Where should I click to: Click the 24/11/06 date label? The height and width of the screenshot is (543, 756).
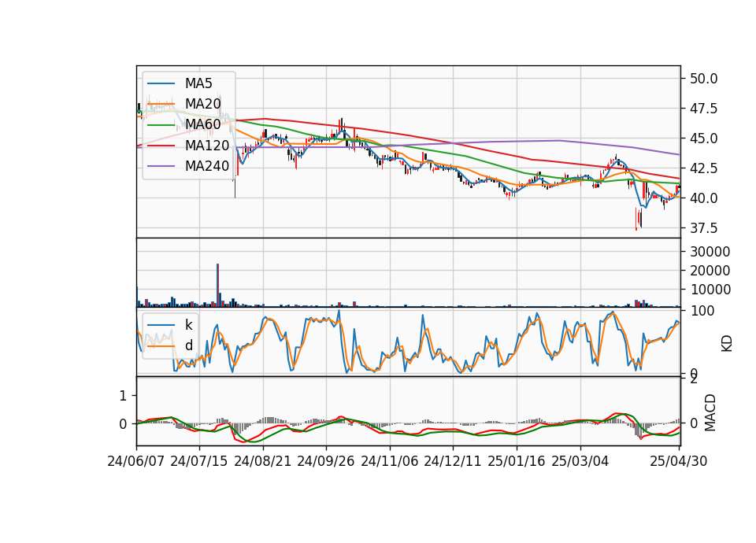(390, 461)
